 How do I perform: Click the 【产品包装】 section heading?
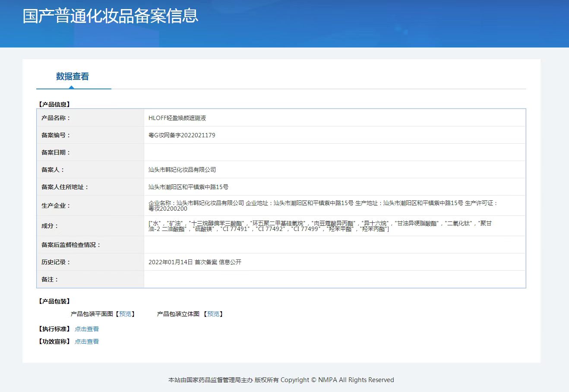[x=54, y=301]
